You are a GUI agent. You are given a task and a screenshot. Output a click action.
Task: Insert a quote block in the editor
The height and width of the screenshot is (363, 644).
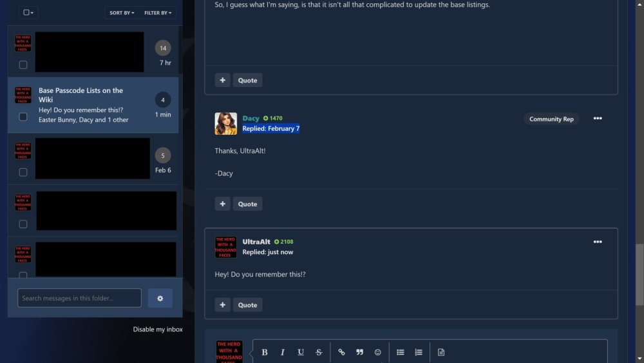(x=359, y=352)
